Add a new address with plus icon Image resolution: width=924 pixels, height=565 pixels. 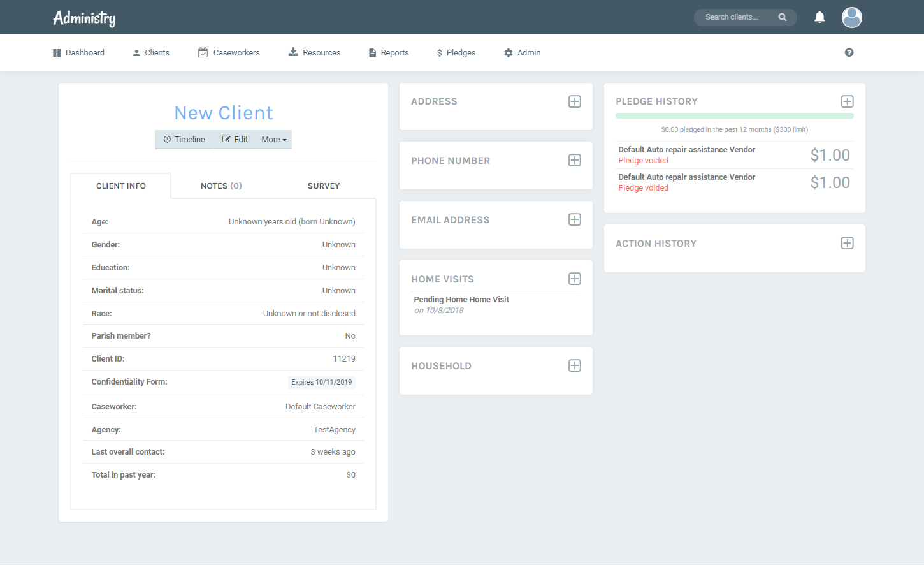point(574,101)
